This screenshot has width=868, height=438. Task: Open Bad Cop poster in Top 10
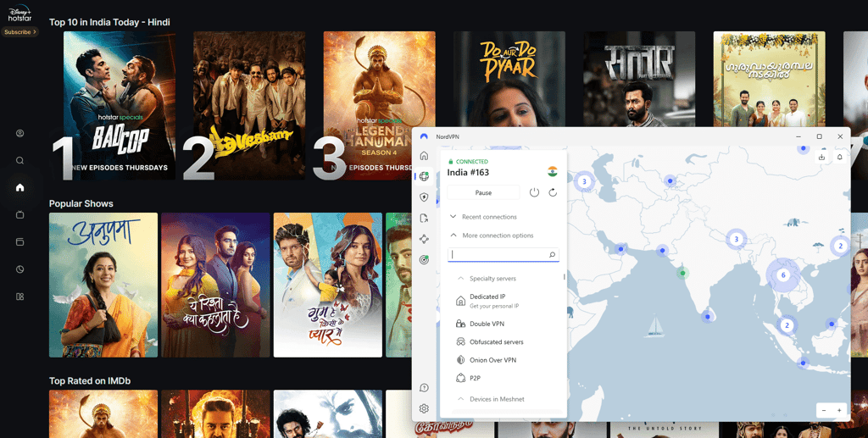point(120,105)
